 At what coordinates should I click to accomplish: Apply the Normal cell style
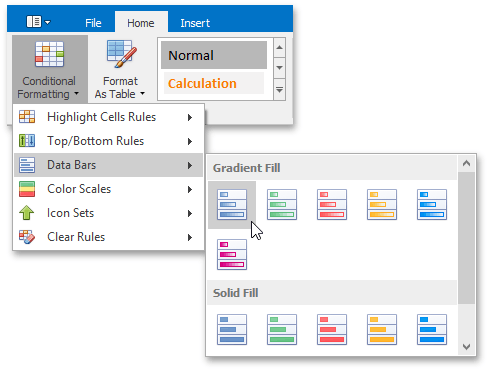click(x=214, y=55)
